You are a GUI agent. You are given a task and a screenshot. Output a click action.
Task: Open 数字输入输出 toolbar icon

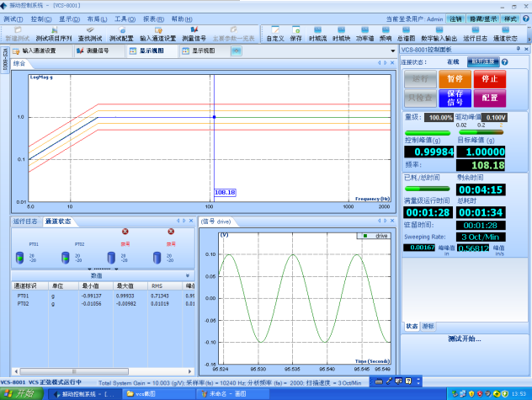439,35
